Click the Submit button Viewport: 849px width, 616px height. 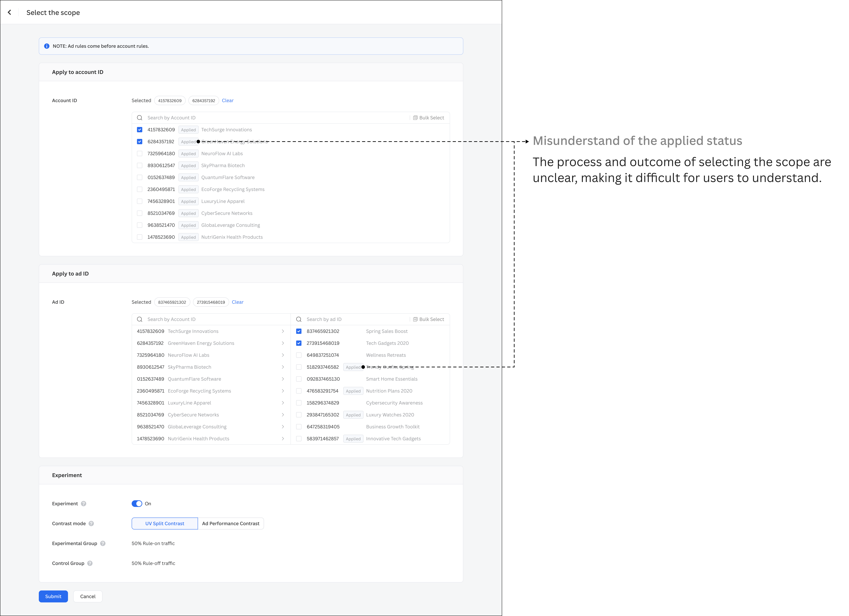[53, 597]
